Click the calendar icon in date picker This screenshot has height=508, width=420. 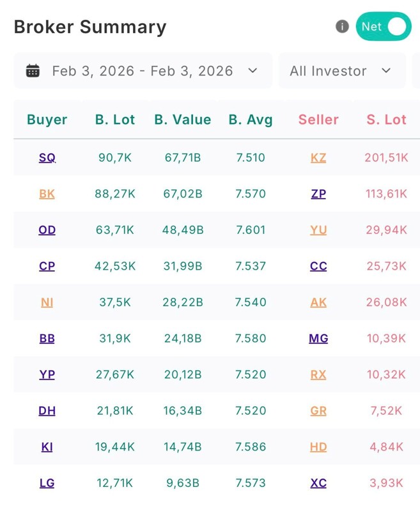pos(33,71)
